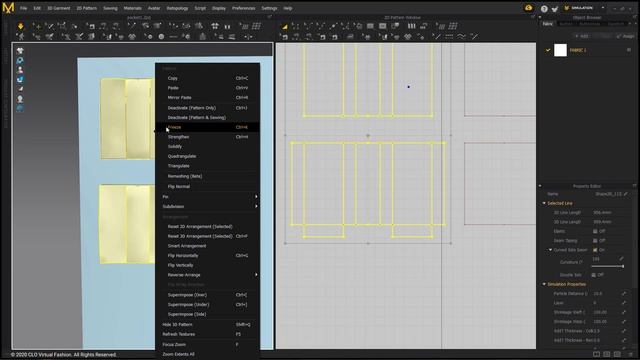The height and width of the screenshot is (360, 640).
Task: Collapse the Curved Side Seam sub-options
Action: pos(550,250)
